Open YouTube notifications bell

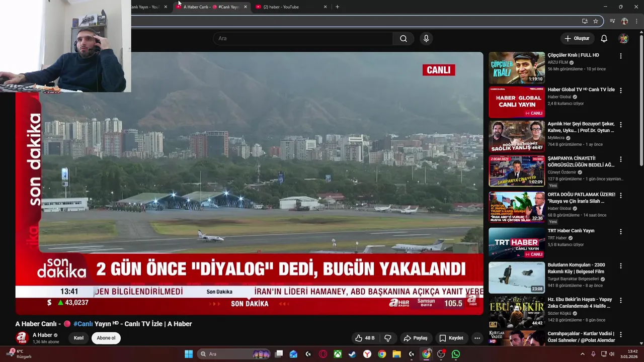click(604, 39)
